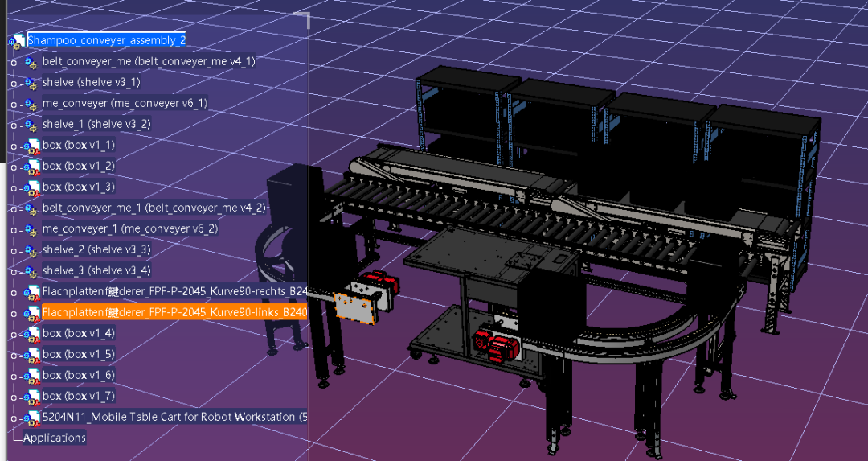Select 'box (box v1_1)' label

point(79,145)
